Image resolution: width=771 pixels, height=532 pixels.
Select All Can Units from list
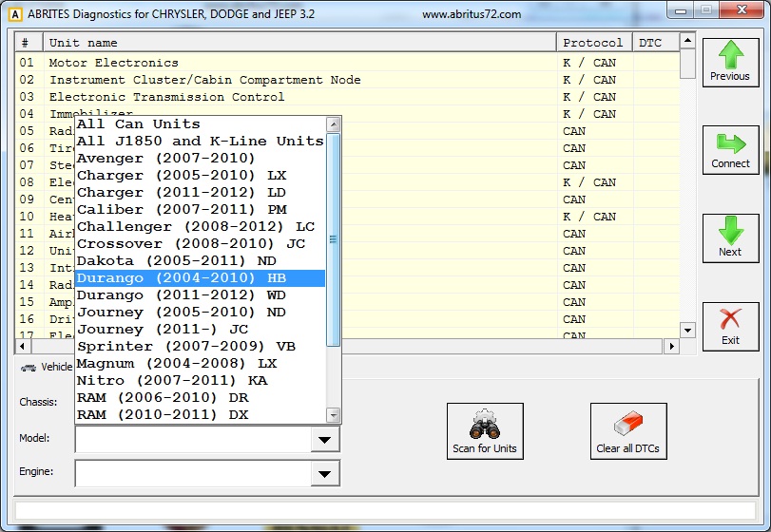pyautogui.click(x=201, y=123)
